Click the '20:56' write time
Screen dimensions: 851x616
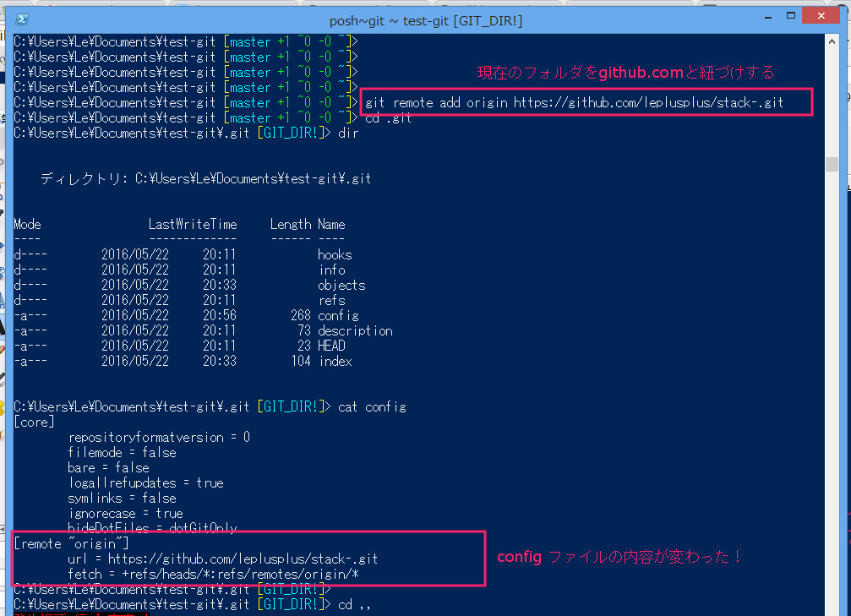tap(219, 315)
